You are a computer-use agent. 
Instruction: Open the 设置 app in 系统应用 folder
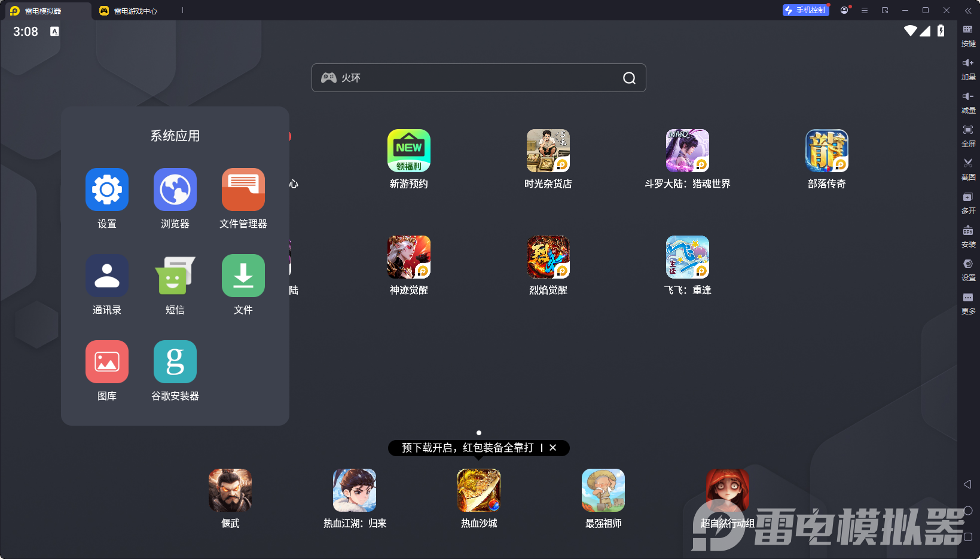coord(107,190)
